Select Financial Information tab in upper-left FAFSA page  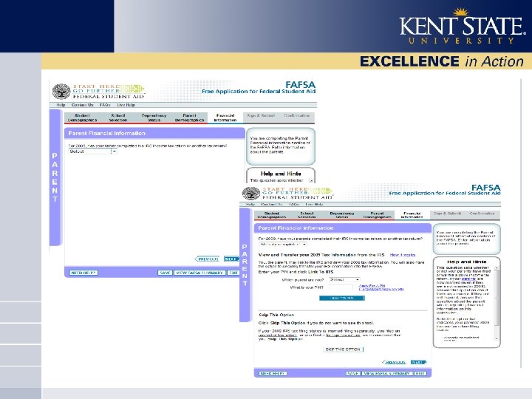(225, 117)
